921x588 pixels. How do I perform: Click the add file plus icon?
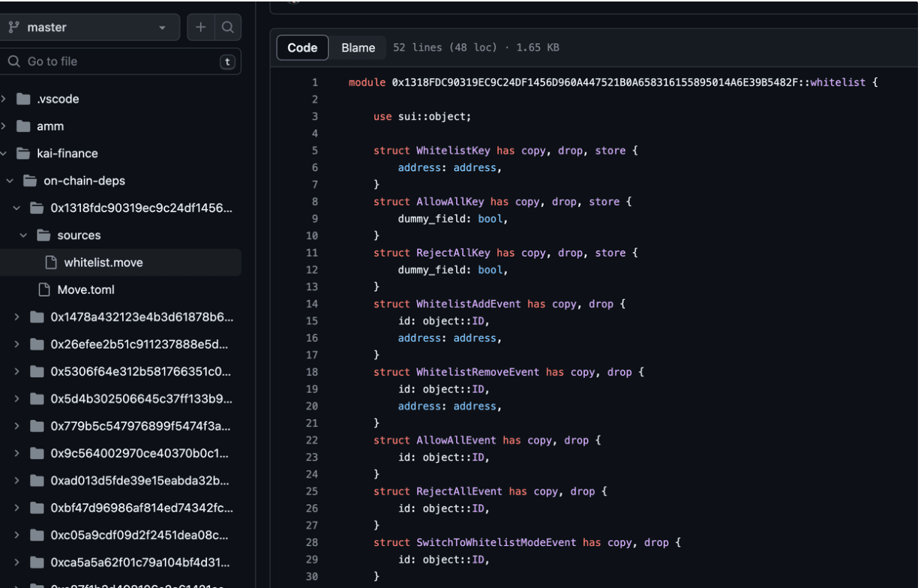pos(200,28)
